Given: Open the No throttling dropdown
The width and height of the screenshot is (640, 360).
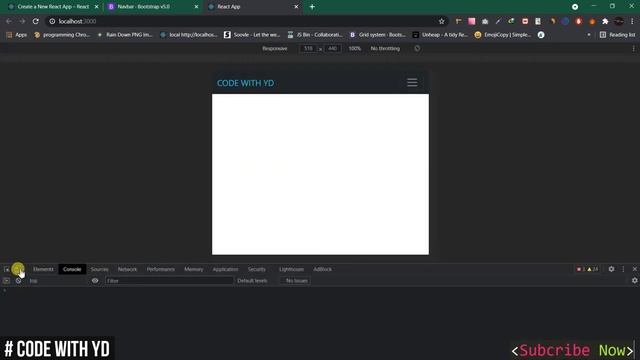Looking at the screenshot, I should 385,49.
